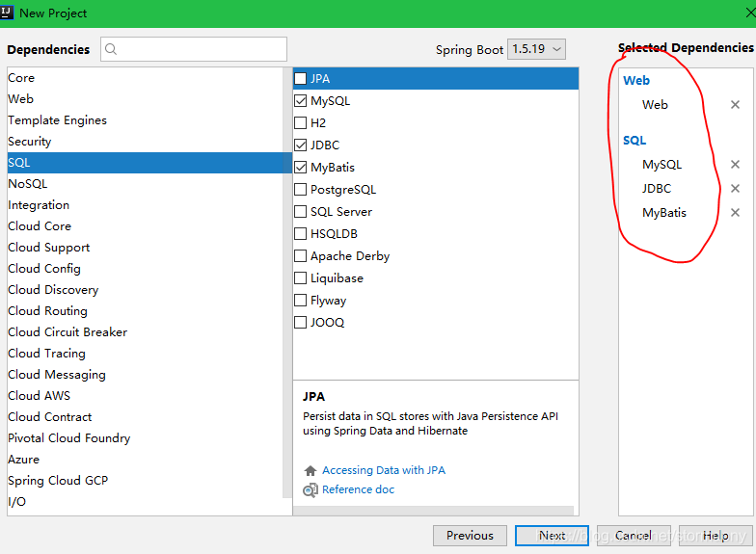Select the Security category

(145, 142)
